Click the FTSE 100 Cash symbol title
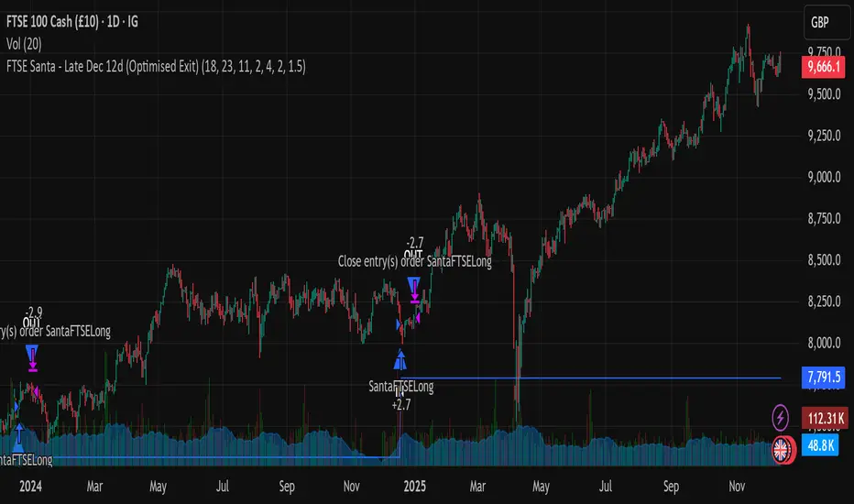The image size is (854, 504). click(x=71, y=22)
